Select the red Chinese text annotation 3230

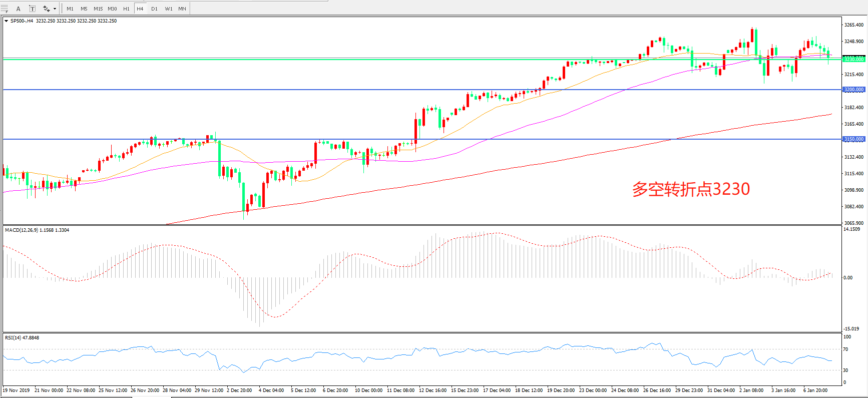(691, 189)
